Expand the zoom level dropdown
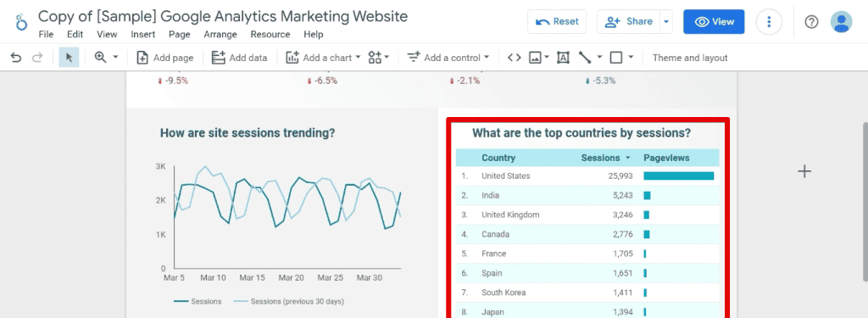Screen dimensions: 868x318 [107, 58]
